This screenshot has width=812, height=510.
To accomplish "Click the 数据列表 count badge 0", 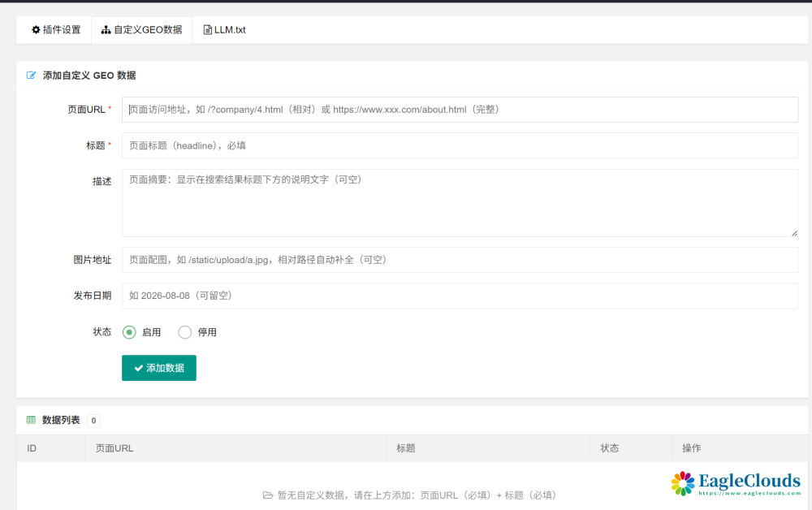I will (93, 421).
